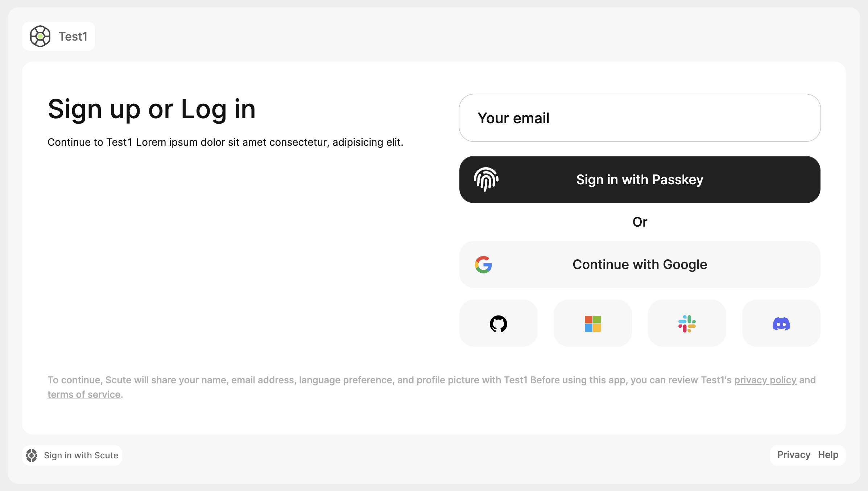Open the Privacy footer link

tap(794, 455)
